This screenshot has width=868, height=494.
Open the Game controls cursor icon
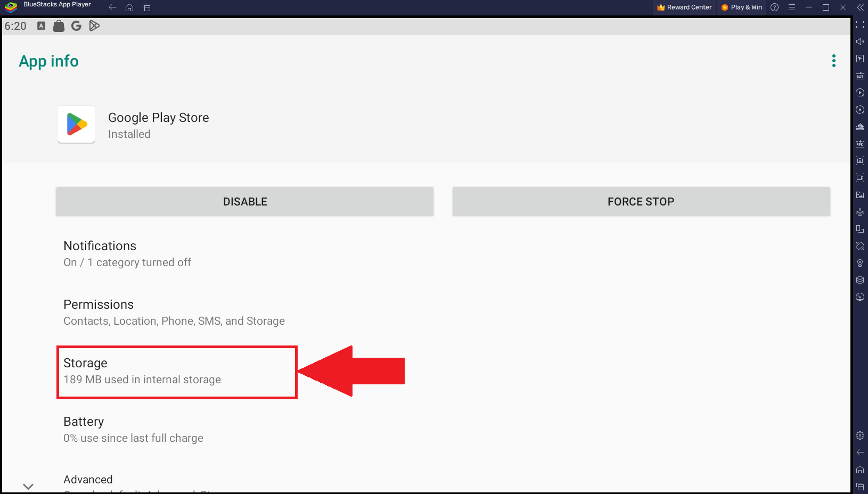(860, 59)
